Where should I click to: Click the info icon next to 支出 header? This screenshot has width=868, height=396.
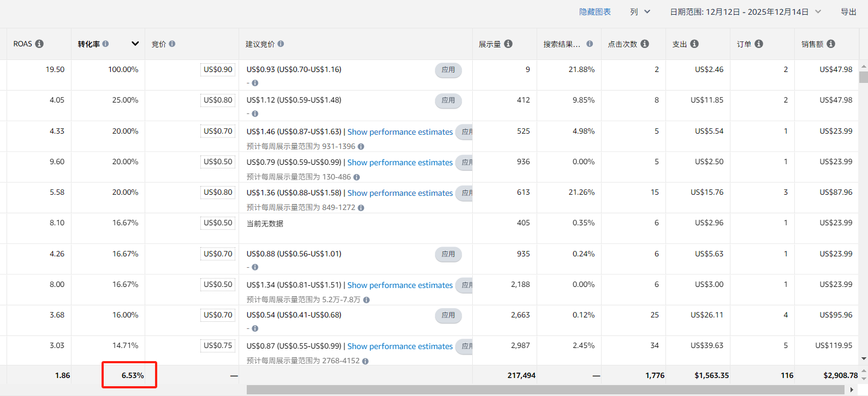pos(694,44)
